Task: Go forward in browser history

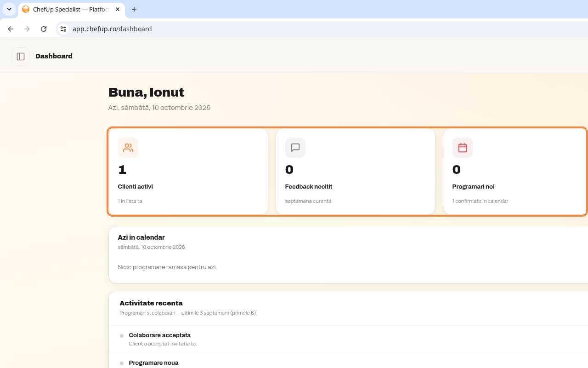Action: coord(27,29)
